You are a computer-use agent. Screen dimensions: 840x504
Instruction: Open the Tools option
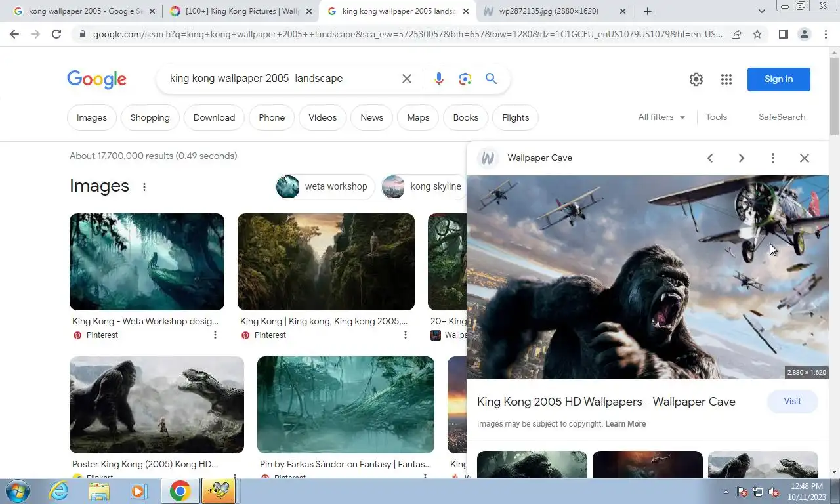tap(716, 117)
